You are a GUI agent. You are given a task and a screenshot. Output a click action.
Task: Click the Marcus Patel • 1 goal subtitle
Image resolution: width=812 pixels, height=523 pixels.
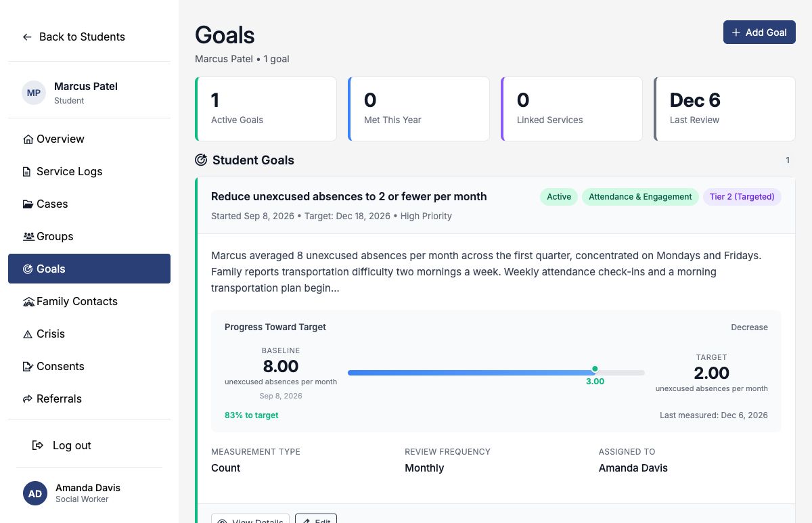242,60
